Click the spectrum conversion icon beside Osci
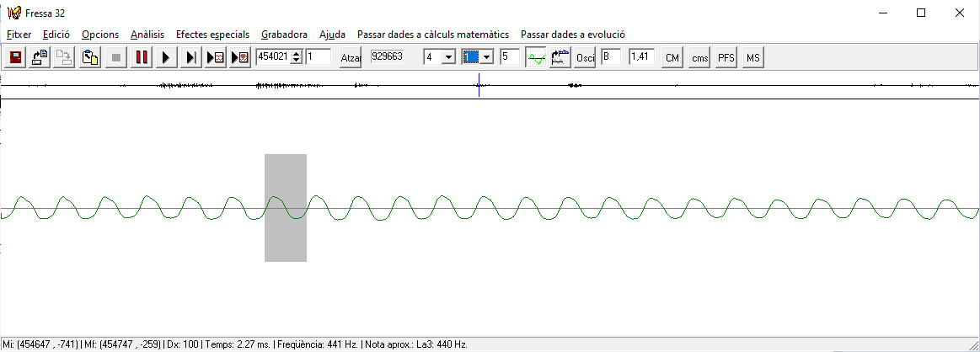The image size is (980, 352). (x=560, y=57)
